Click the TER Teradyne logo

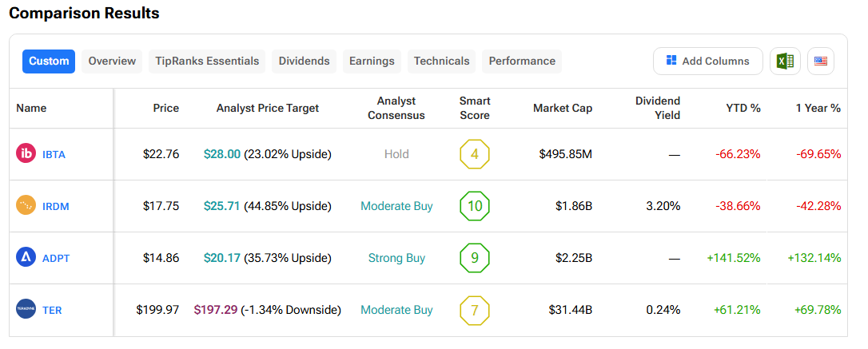coord(26,310)
